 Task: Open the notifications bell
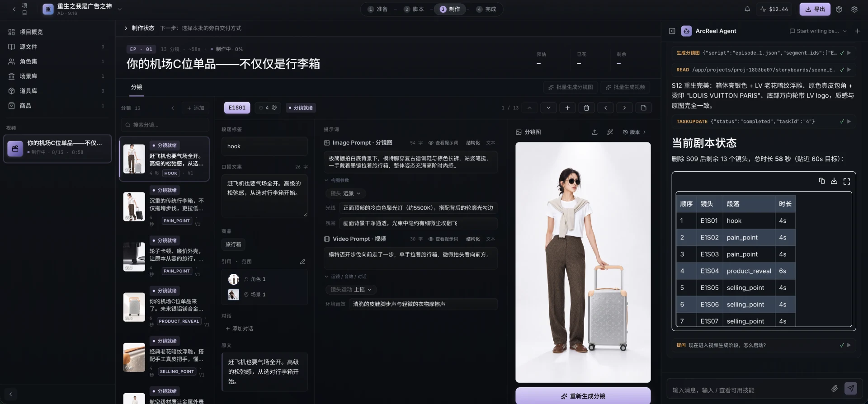coord(747,9)
